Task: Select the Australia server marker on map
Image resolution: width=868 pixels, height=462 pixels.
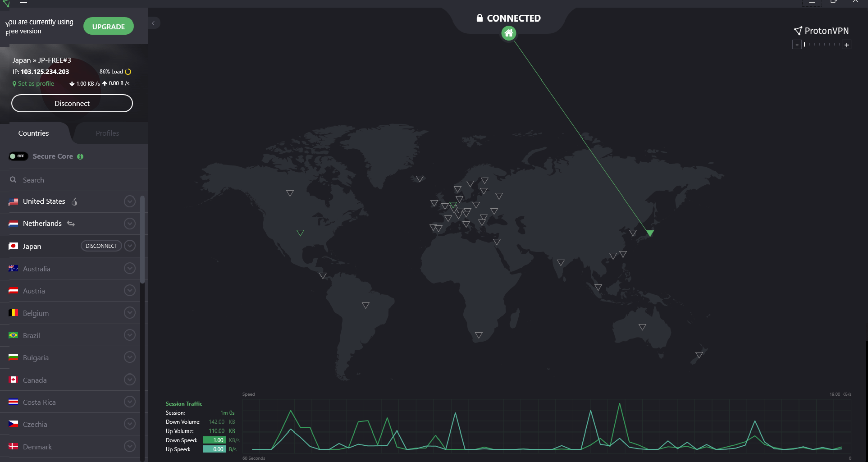Action: [642, 327]
